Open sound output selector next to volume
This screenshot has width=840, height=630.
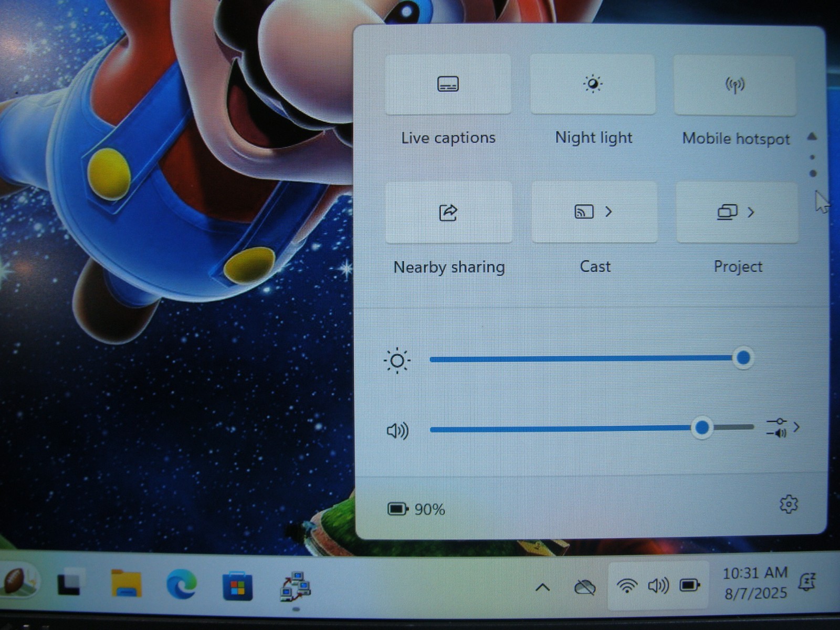[782, 427]
